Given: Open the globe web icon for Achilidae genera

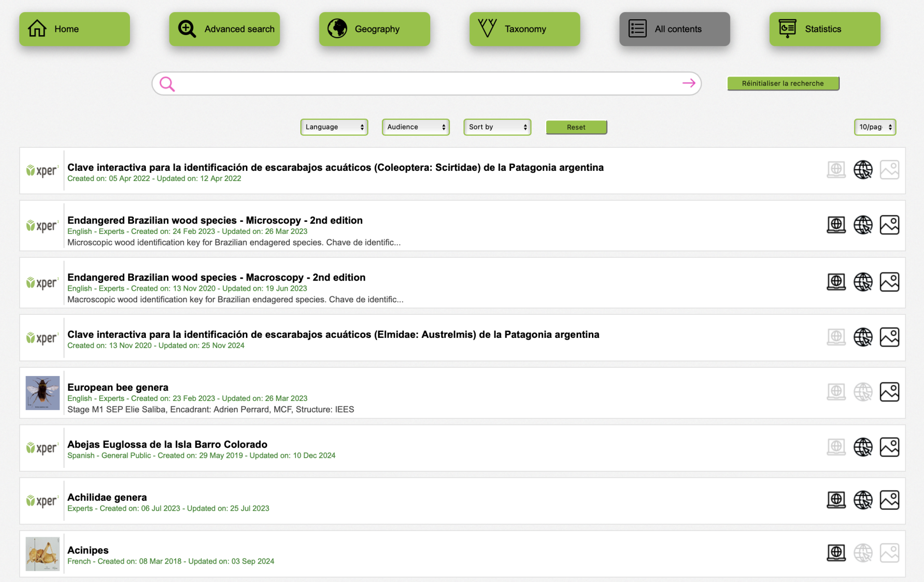Looking at the screenshot, I should tap(863, 500).
